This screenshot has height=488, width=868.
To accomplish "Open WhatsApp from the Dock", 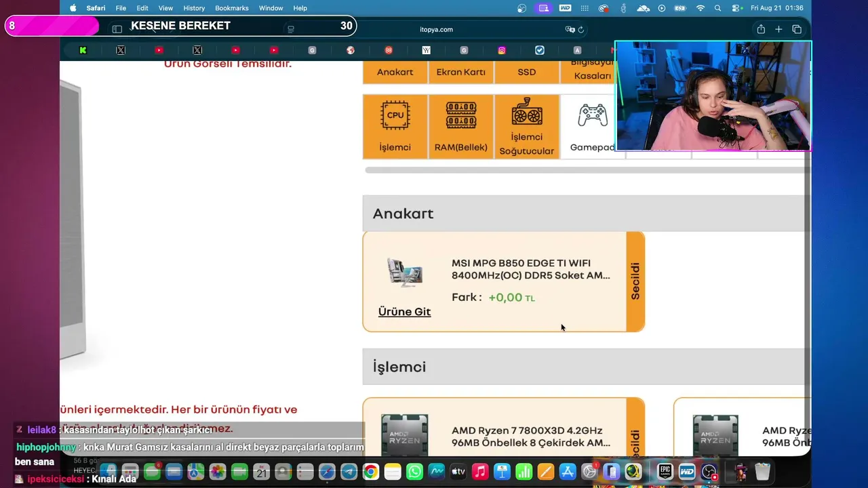I will [x=414, y=472].
